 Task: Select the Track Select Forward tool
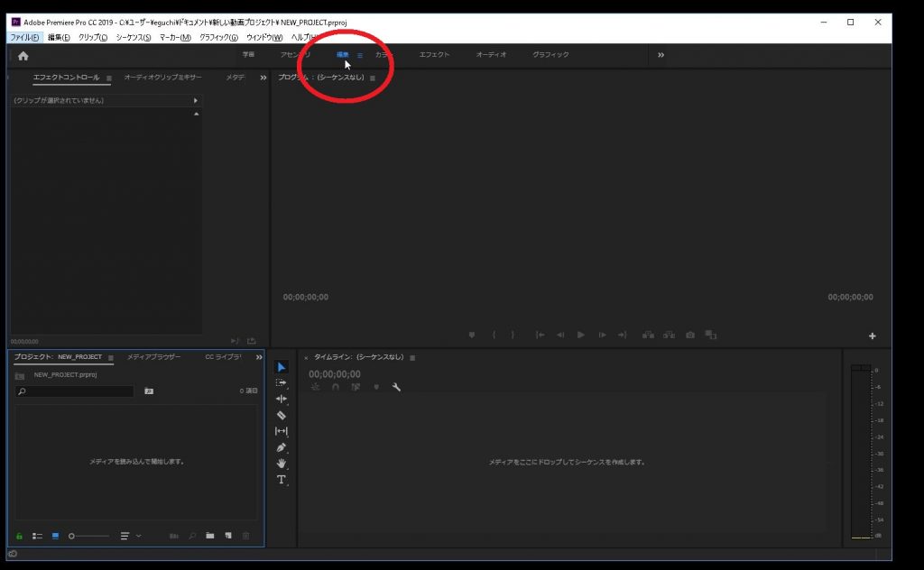[x=281, y=382]
